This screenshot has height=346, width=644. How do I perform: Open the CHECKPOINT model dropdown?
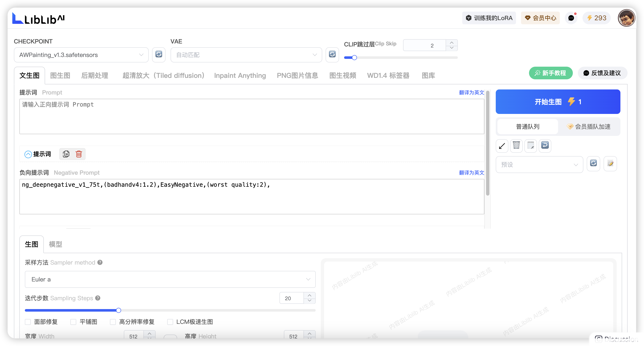(x=81, y=55)
